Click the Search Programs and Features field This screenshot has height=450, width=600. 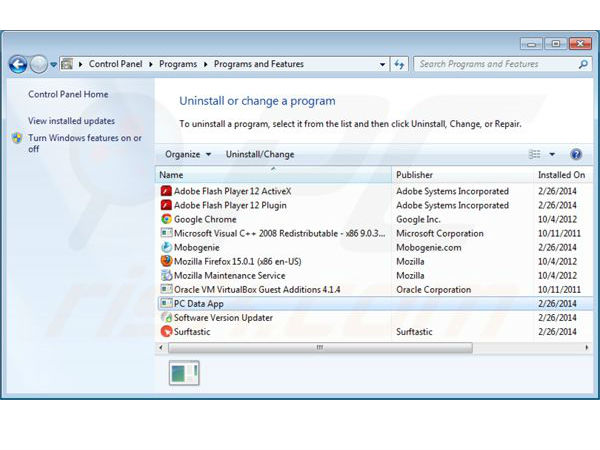point(495,64)
